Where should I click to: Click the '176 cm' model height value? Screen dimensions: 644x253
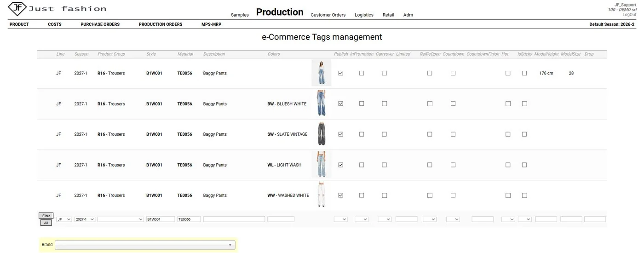pos(546,73)
